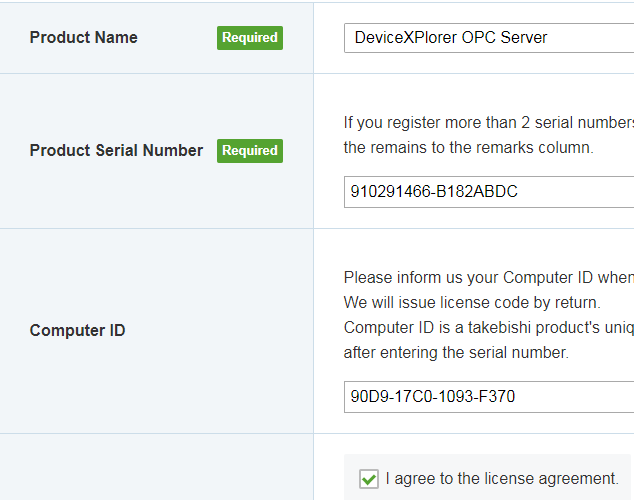
Task: Click the Product Serial Number input field
Action: [x=489, y=192]
